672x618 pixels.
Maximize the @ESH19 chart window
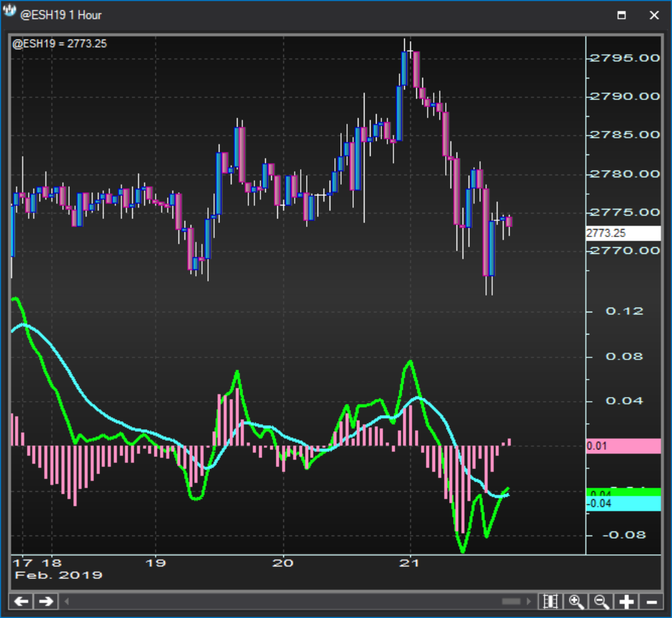click(x=622, y=15)
